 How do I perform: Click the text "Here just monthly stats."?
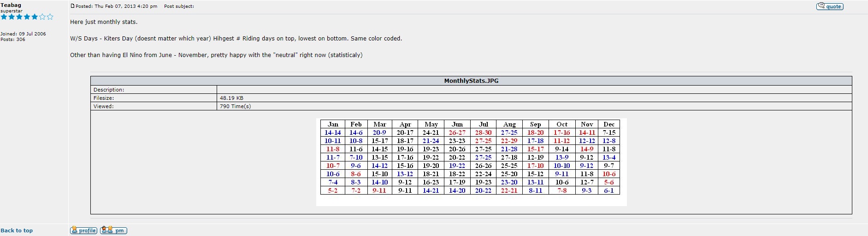[104, 22]
